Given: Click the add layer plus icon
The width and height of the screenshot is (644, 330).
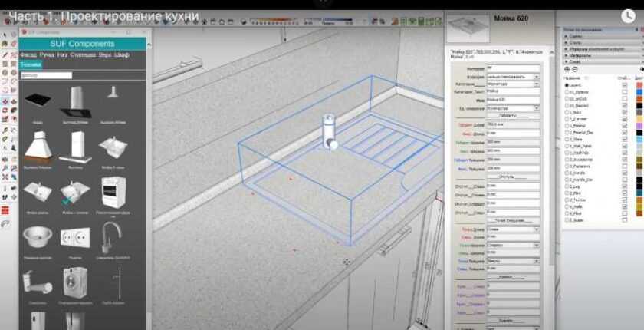Looking at the screenshot, I should [x=566, y=69].
